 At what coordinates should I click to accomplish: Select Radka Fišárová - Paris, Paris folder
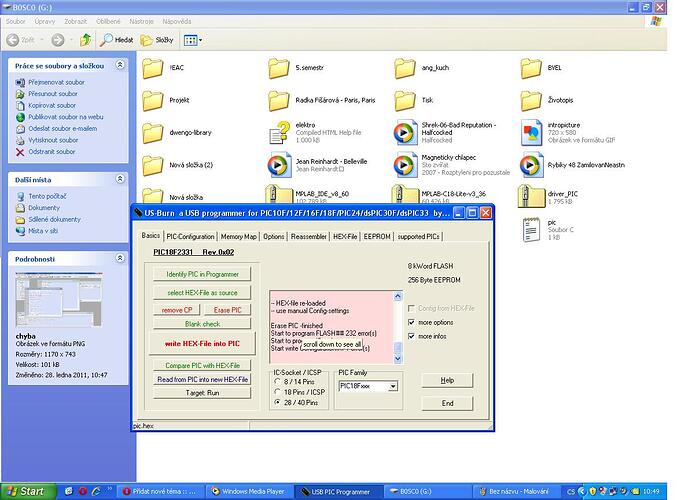[x=278, y=101]
